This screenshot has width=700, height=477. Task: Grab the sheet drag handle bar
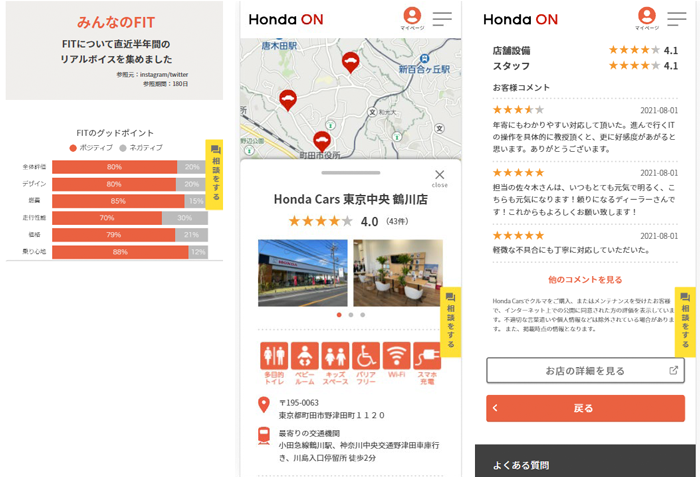tap(350, 172)
